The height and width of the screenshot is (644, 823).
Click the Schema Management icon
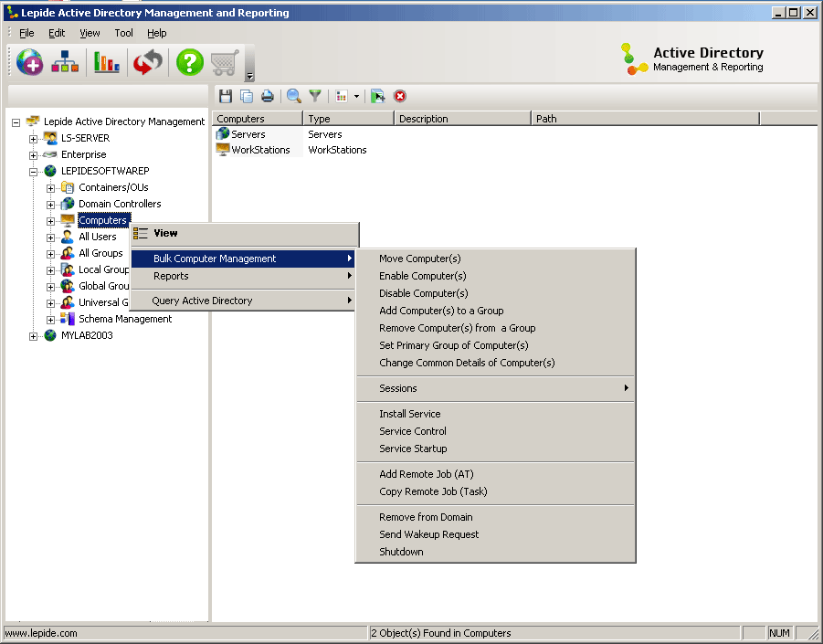[68, 319]
